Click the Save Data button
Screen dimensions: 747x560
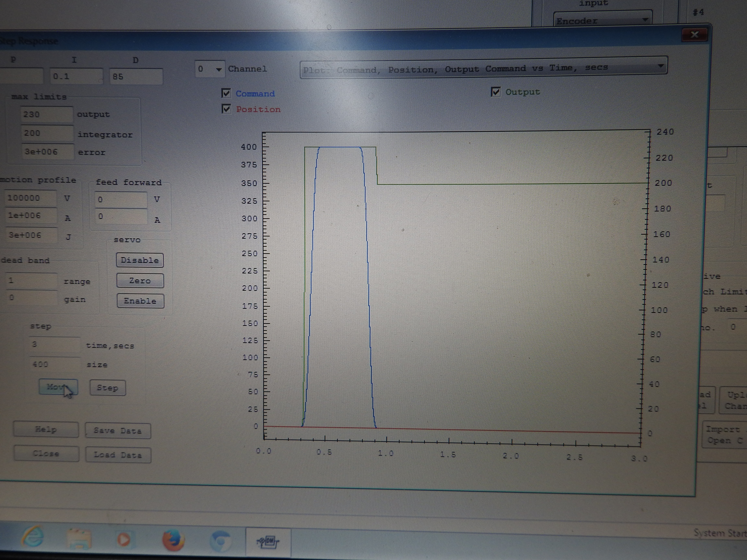pyautogui.click(x=118, y=431)
